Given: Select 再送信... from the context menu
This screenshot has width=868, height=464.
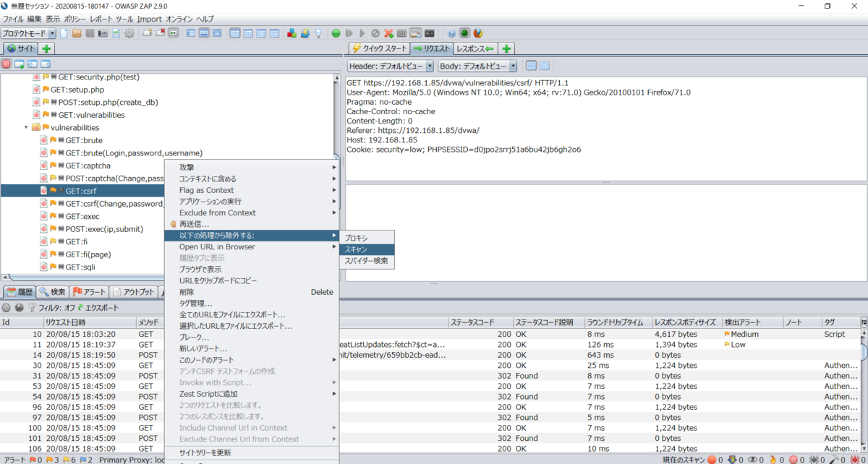Looking at the screenshot, I should click(252, 224).
